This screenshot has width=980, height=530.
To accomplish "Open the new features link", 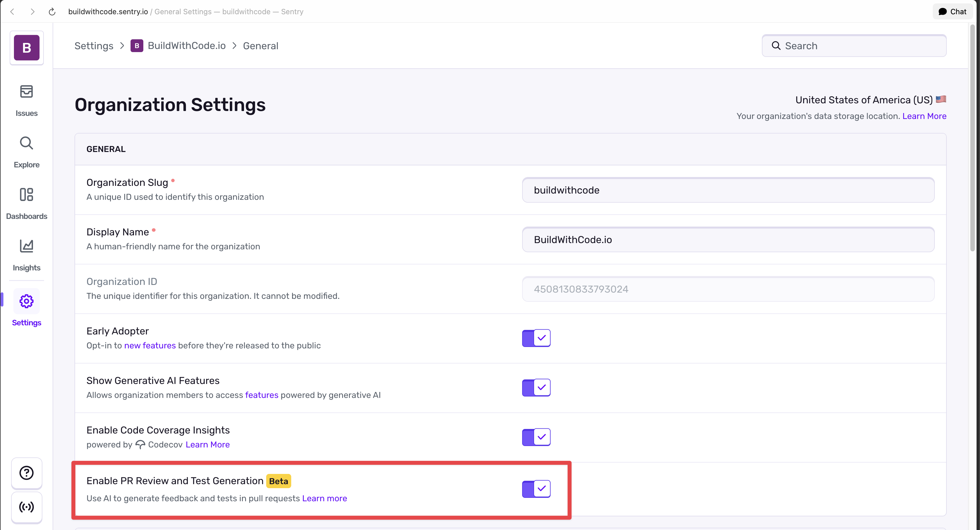I will (x=150, y=345).
